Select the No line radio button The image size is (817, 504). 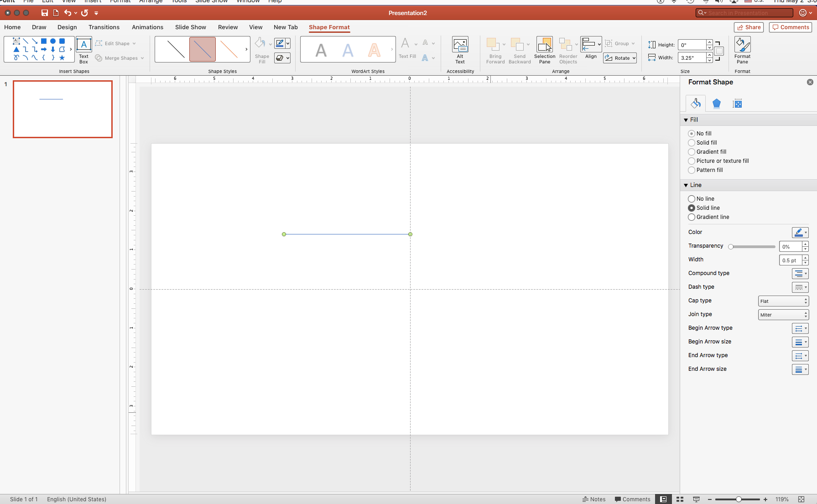coord(692,199)
